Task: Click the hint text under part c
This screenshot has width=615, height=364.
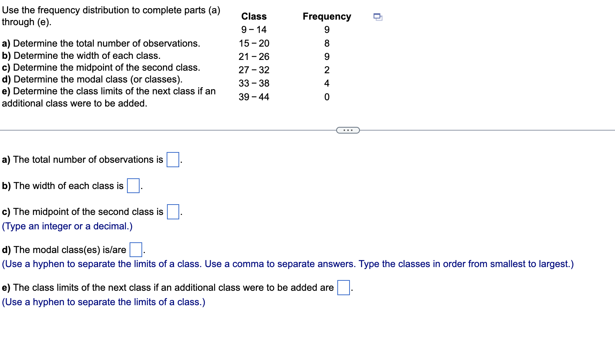Action: (67, 226)
